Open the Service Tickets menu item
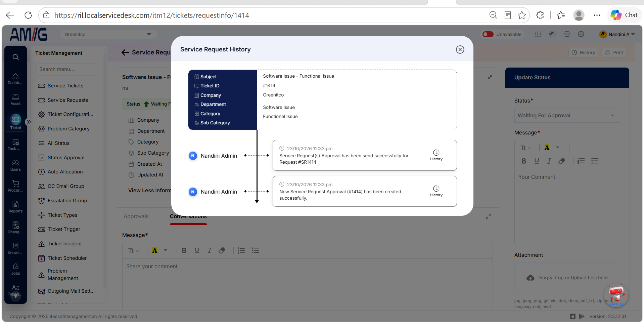Viewport: 644px width, 323px height. coord(65,86)
